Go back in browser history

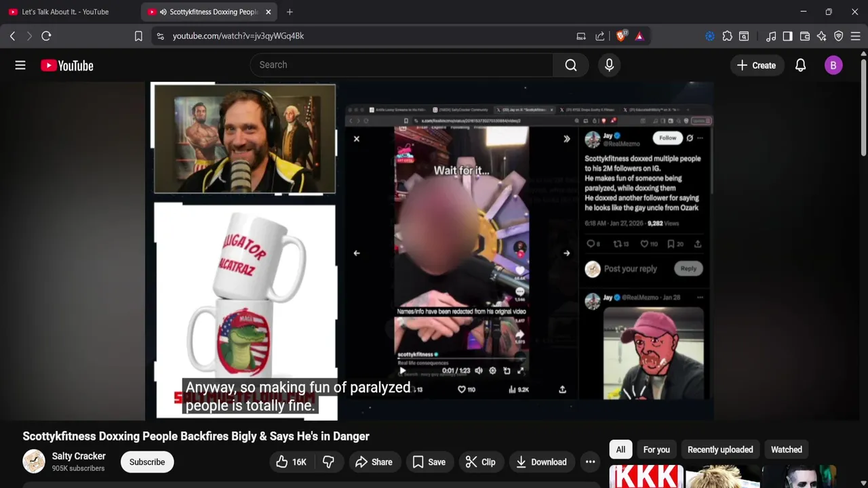12,36
